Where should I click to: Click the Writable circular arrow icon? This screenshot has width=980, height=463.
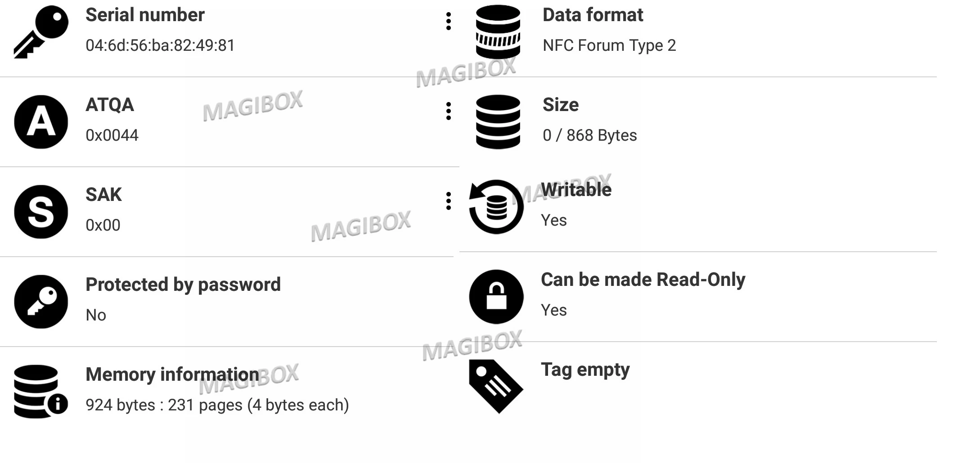[496, 207]
